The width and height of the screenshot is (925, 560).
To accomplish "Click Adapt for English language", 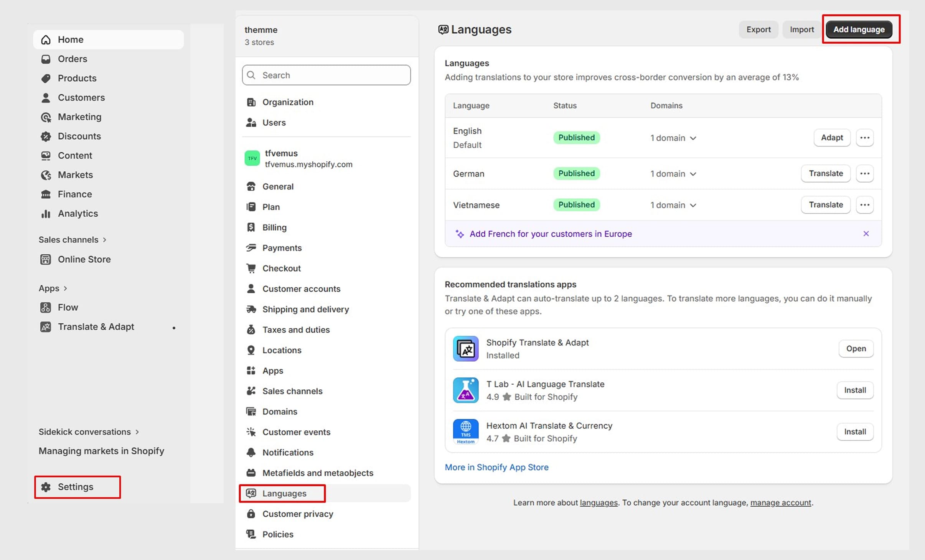I will 832,138.
